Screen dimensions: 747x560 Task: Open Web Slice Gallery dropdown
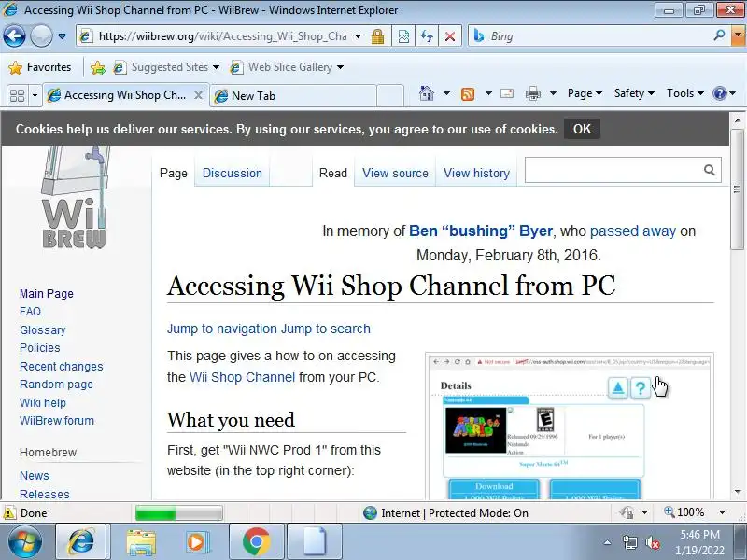287,67
